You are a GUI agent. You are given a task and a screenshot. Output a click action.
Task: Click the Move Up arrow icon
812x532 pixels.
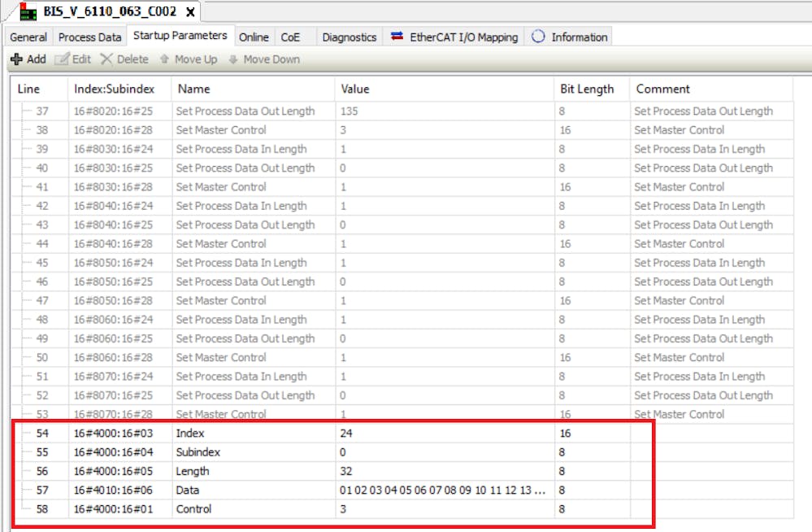[x=165, y=59]
